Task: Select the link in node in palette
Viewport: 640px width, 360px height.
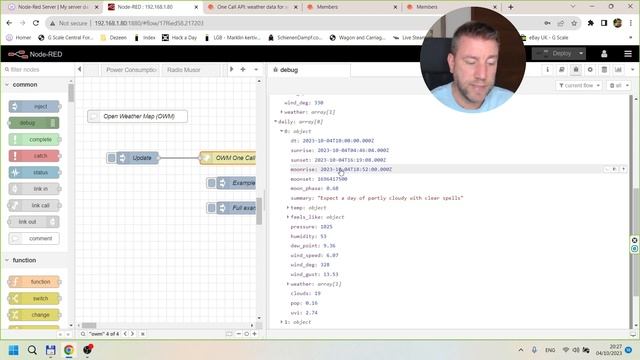Action: click(34, 189)
